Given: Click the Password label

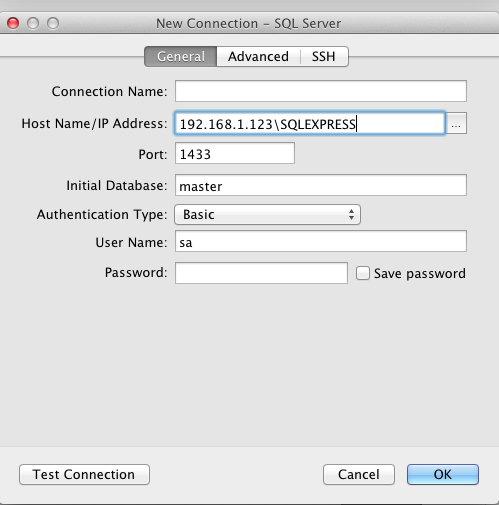Looking at the screenshot, I should [x=136, y=273].
